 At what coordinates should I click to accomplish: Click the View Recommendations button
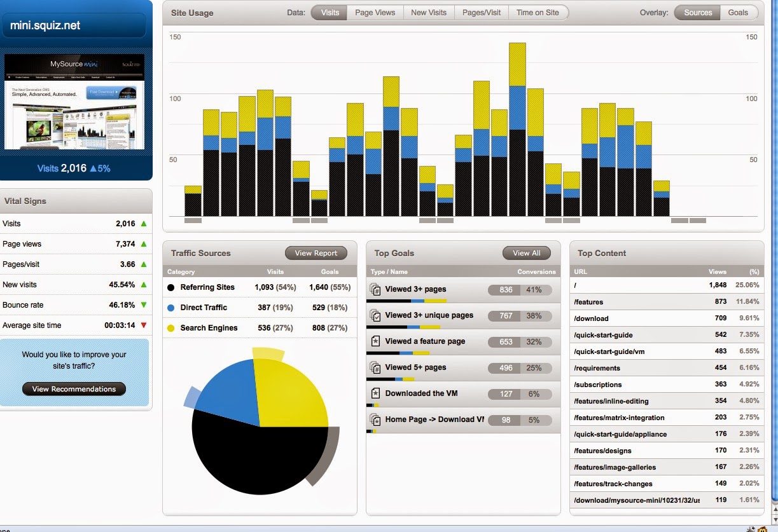73,388
